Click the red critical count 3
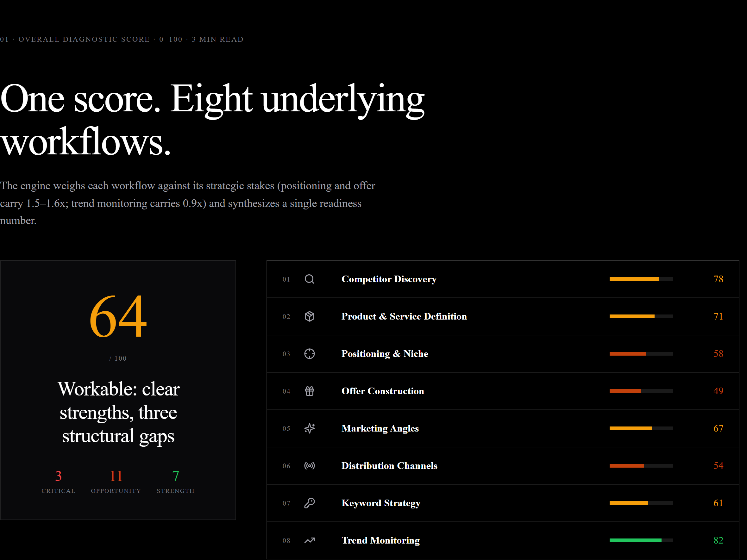Image resolution: width=747 pixels, height=560 pixels. (x=59, y=476)
